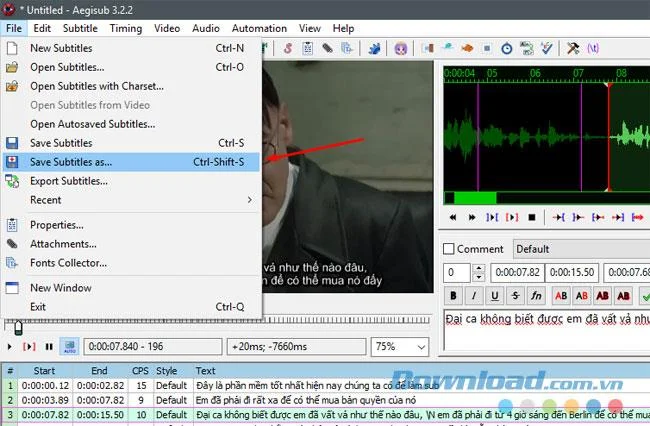Stop audio playback with the square button
Image resolution: width=650 pixels, height=426 pixels.
point(532,217)
